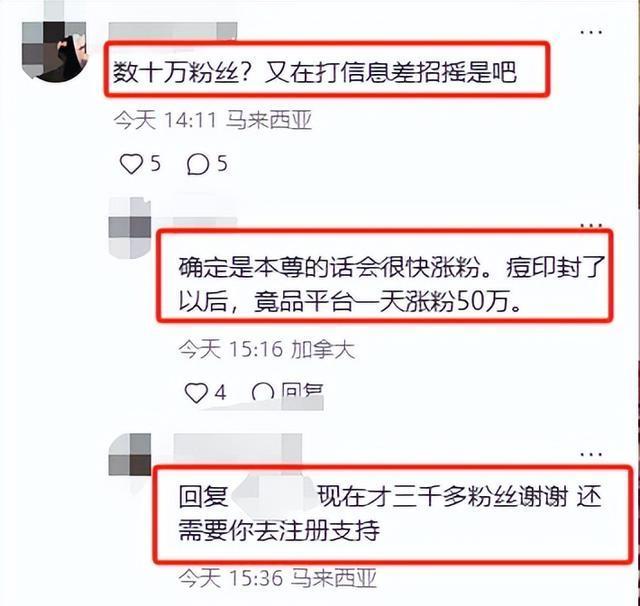640x606 pixels.
Task: Open the top commenter's blurred username
Action: click(173, 32)
